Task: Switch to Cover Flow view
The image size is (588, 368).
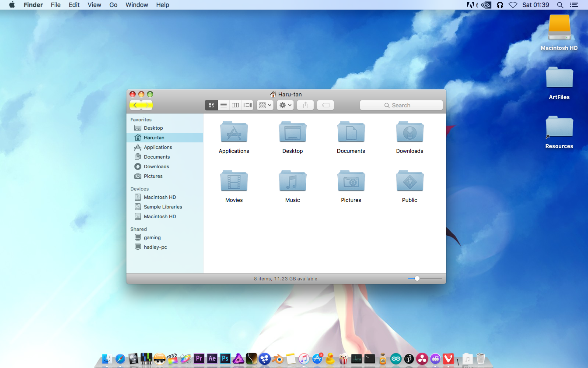Action: coord(248,105)
